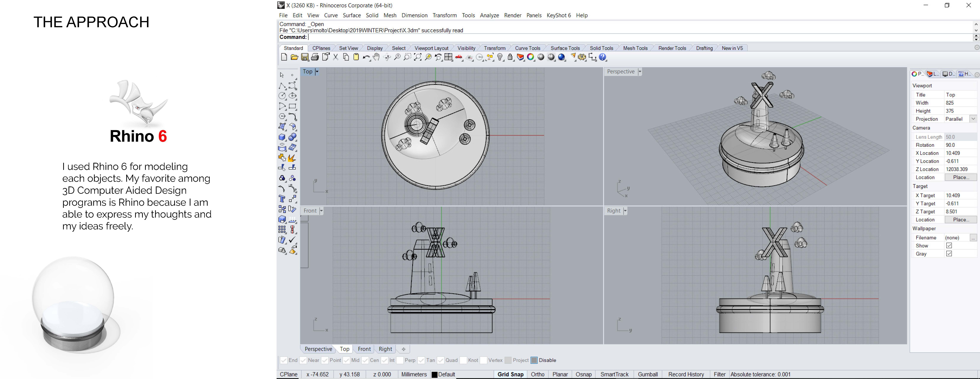This screenshot has width=980, height=379.
Task: Click the Lock objects padlock icon
Action: pyautogui.click(x=510, y=57)
